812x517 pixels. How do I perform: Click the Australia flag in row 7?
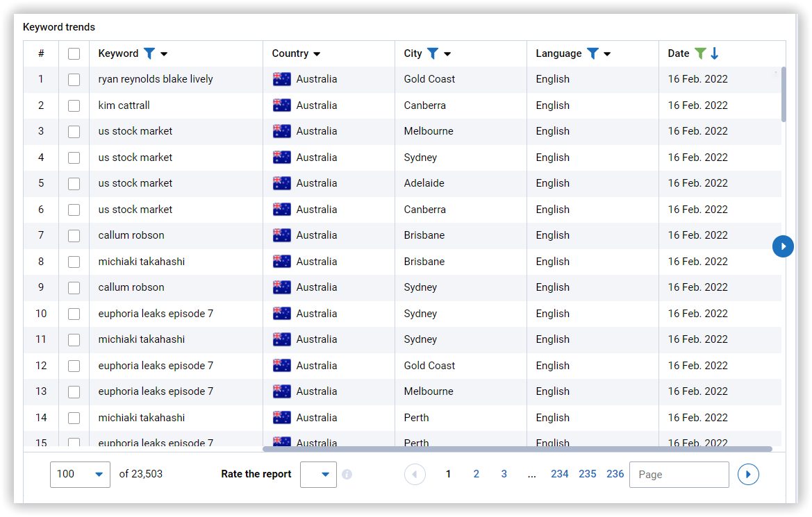point(282,235)
